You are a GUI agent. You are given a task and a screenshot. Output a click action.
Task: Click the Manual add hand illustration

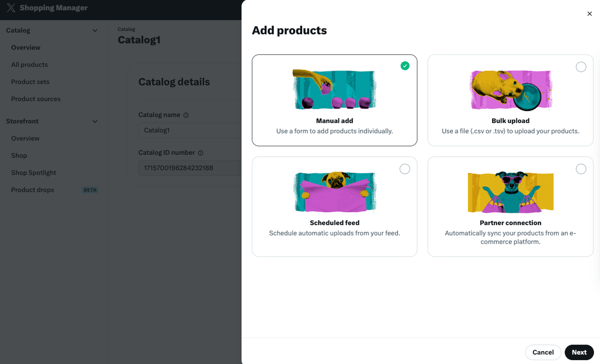pos(334,89)
